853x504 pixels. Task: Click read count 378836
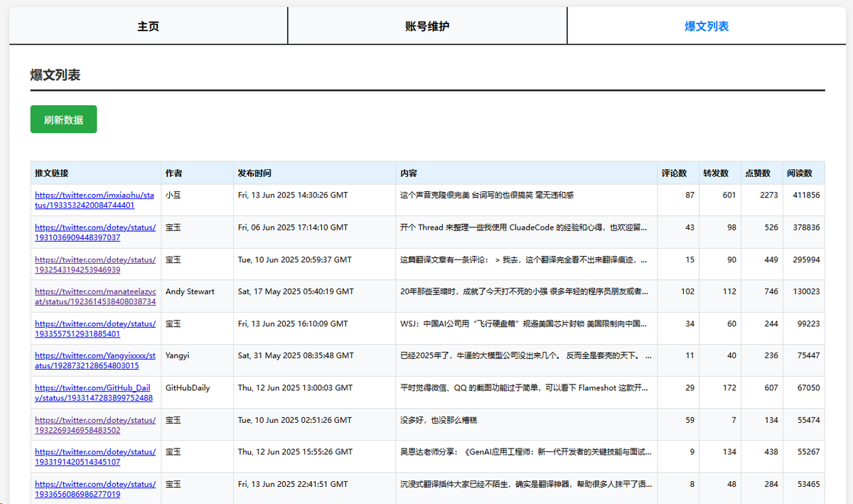coord(806,227)
